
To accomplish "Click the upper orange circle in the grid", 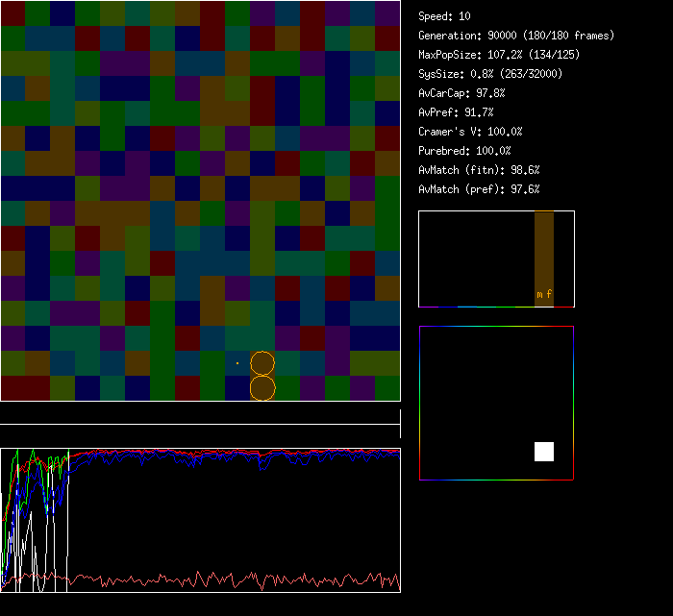I will [262, 363].
